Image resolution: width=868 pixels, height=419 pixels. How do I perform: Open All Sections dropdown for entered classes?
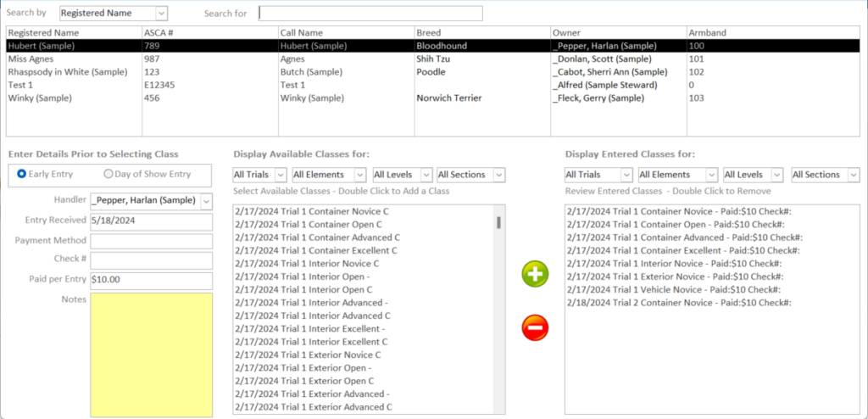(x=854, y=175)
